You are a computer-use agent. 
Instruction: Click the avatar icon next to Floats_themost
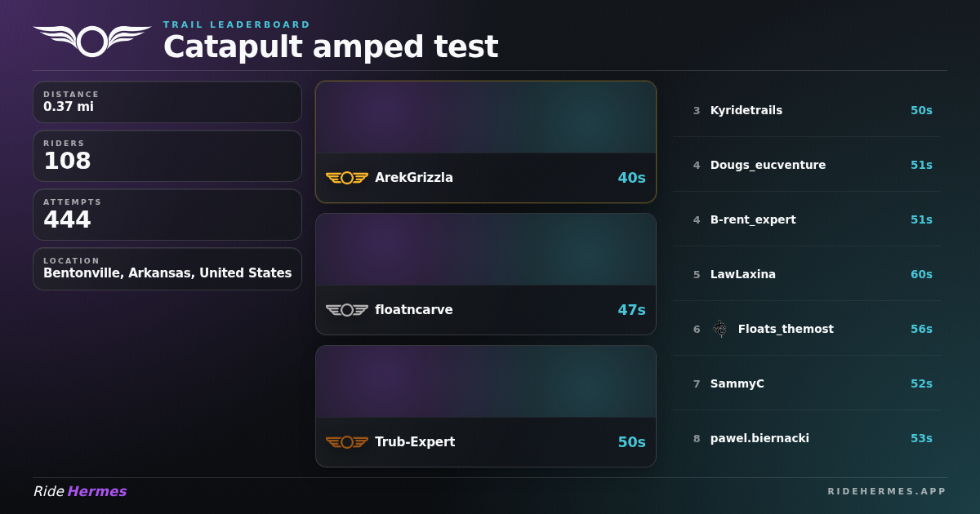pos(719,329)
